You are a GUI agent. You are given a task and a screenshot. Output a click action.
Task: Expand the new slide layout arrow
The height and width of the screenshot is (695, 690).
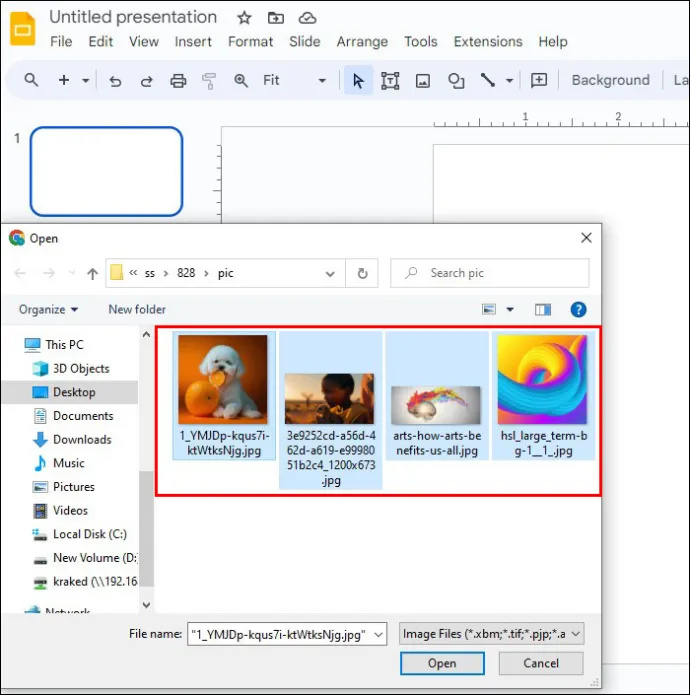[86, 81]
